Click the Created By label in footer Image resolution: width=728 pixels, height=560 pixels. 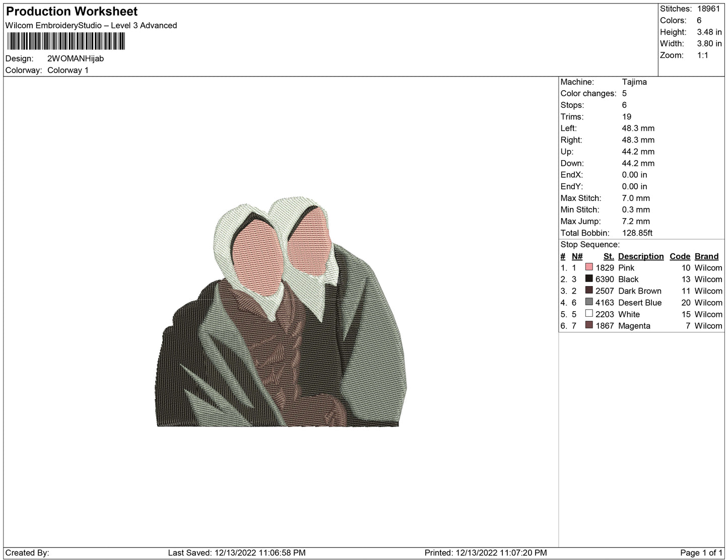[27, 552]
